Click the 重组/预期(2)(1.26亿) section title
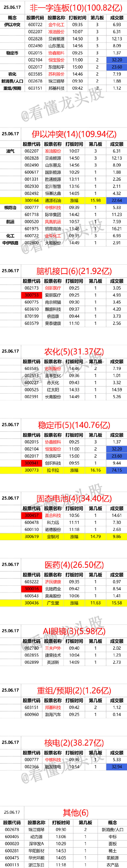The height and width of the screenshot is (868, 127). [74, 690]
